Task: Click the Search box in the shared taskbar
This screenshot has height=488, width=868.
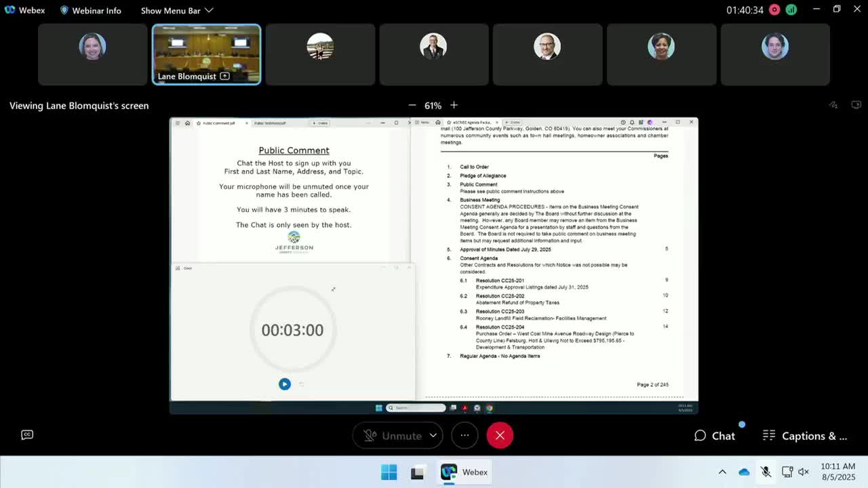Action: point(416,407)
